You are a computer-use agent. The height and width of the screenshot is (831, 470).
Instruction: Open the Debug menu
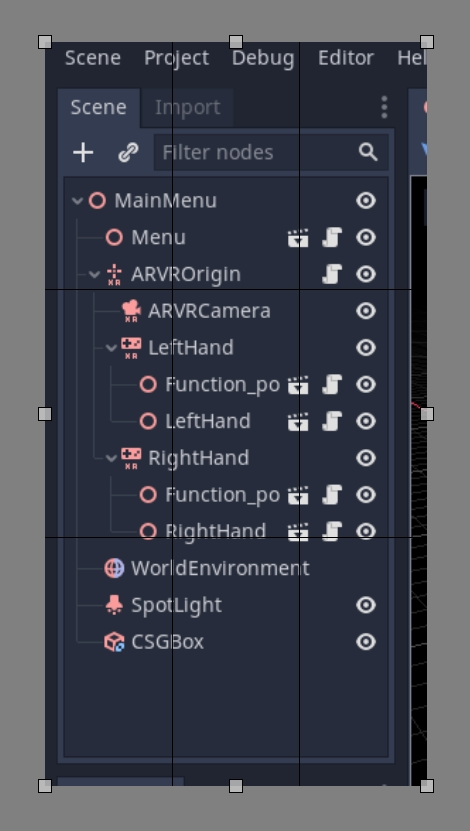coord(263,58)
